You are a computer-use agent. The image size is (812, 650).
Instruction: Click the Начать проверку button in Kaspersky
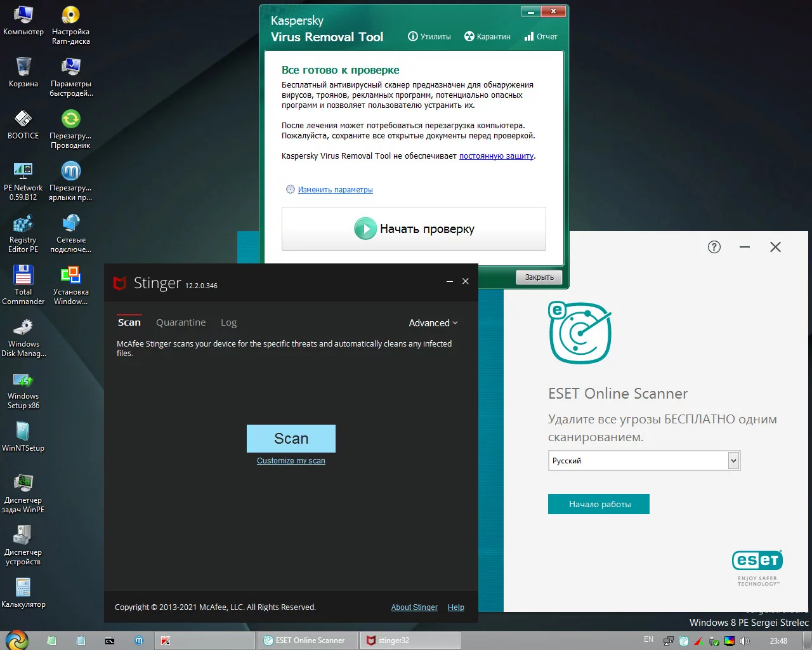414,229
